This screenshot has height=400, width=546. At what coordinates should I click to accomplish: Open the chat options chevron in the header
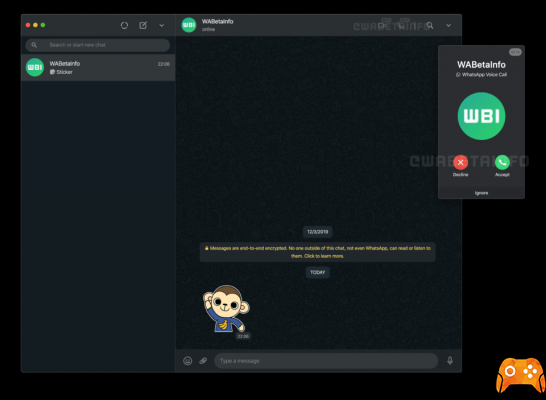coord(448,25)
